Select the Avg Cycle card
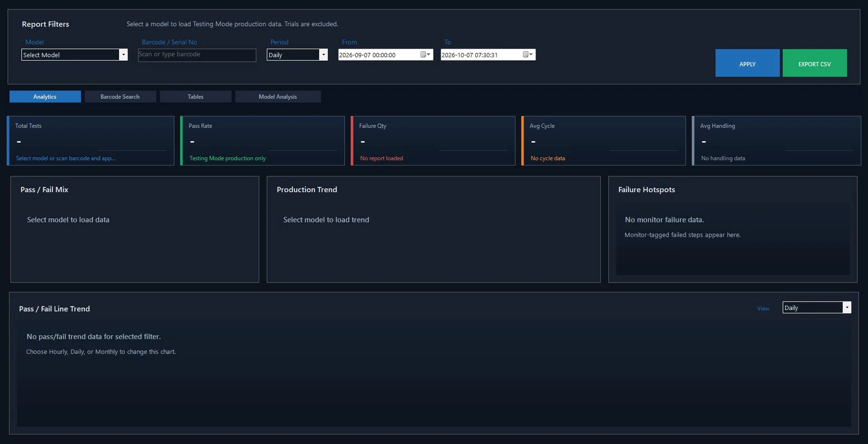This screenshot has height=444, width=868. coord(604,141)
